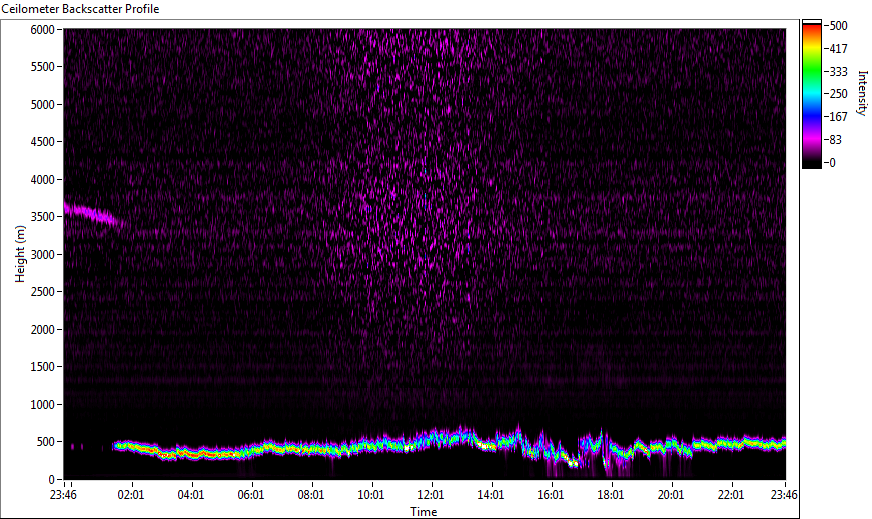Click the 12:01 time axis label
This screenshot has width=872, height=519.
431,495
